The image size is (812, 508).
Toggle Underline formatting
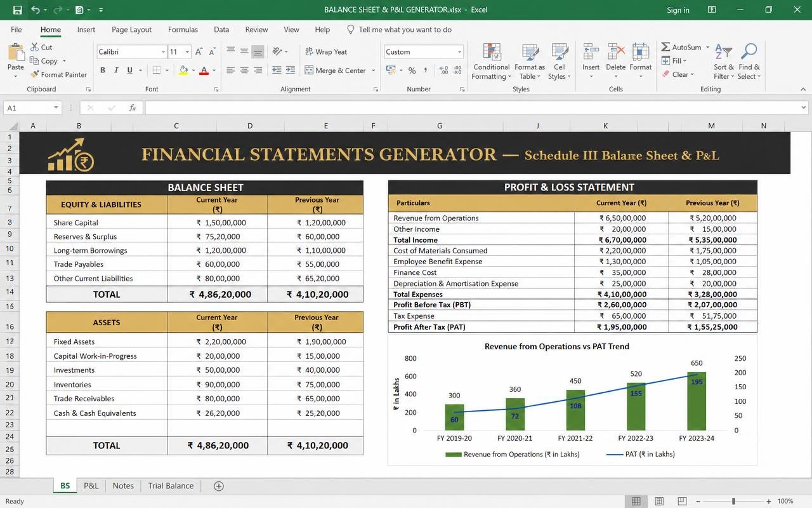point(129,70)
